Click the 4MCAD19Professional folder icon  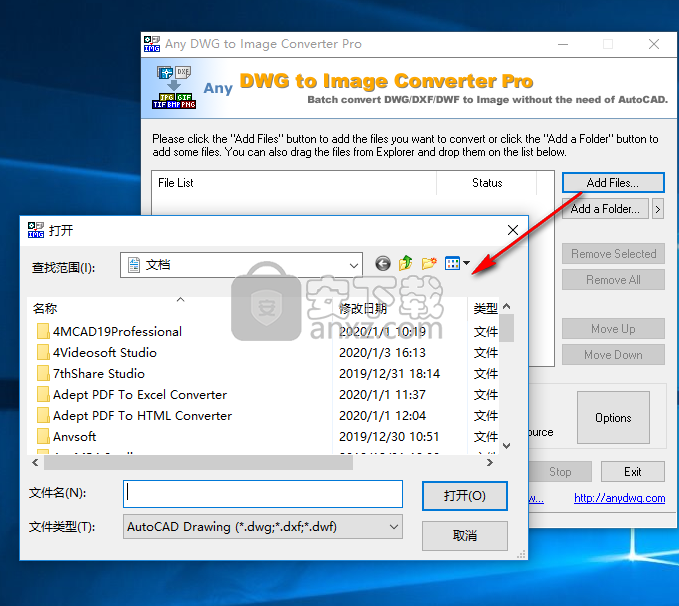coord(43,331)
